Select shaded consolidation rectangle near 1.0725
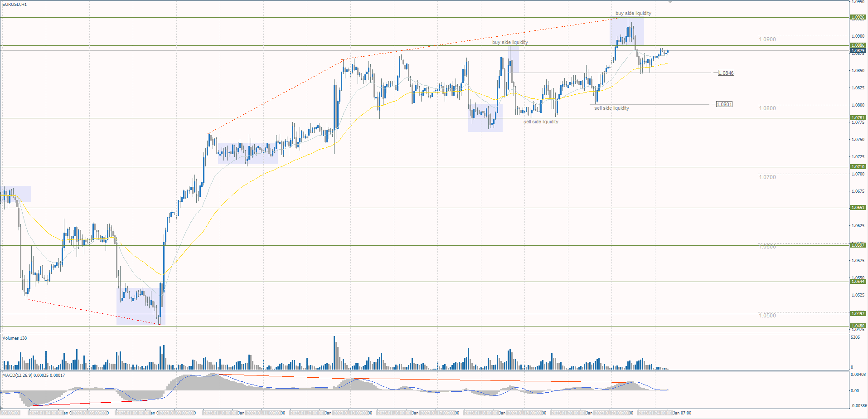 (247, 154)
